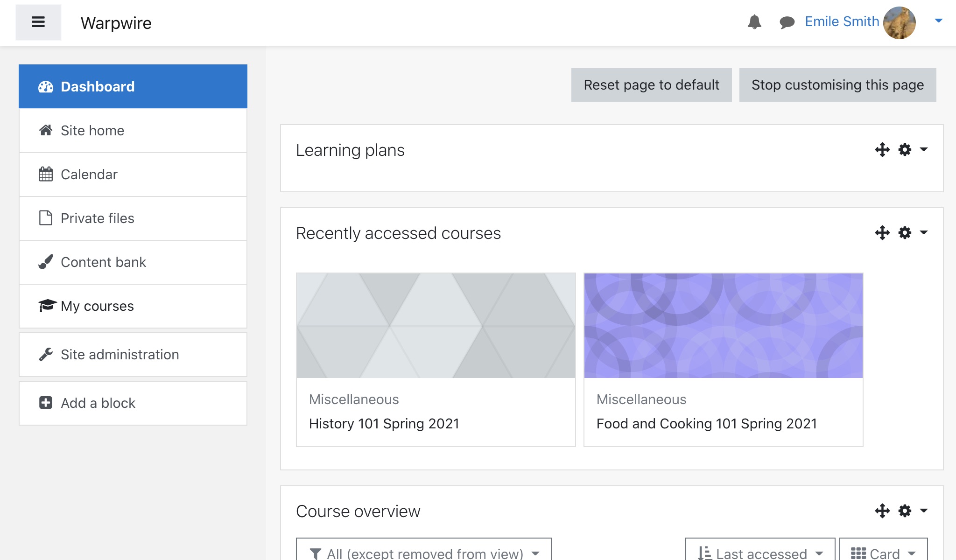Viewport: 956px width, 560px height.
Task: Click move icon on Course overview block
Action: [x=882, y=511]
